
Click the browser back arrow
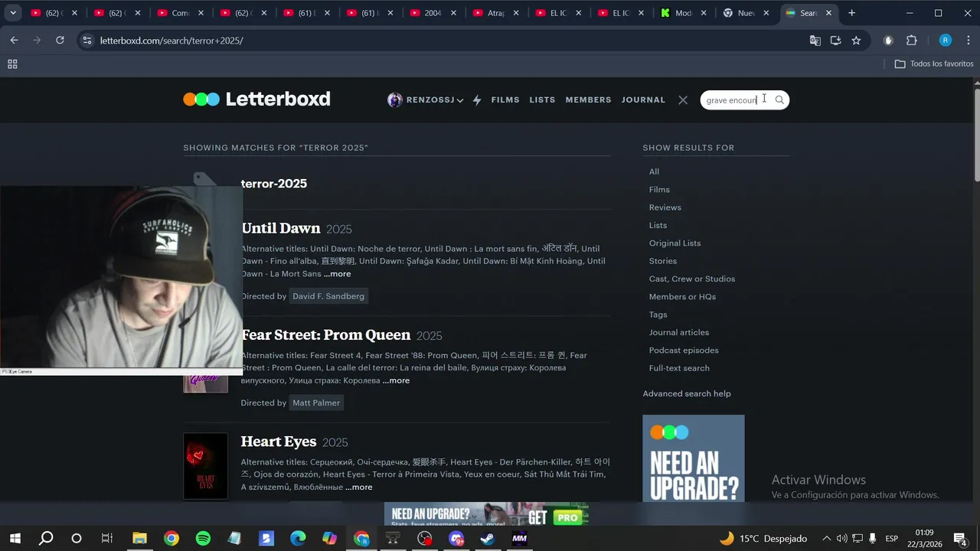(14, 41)
